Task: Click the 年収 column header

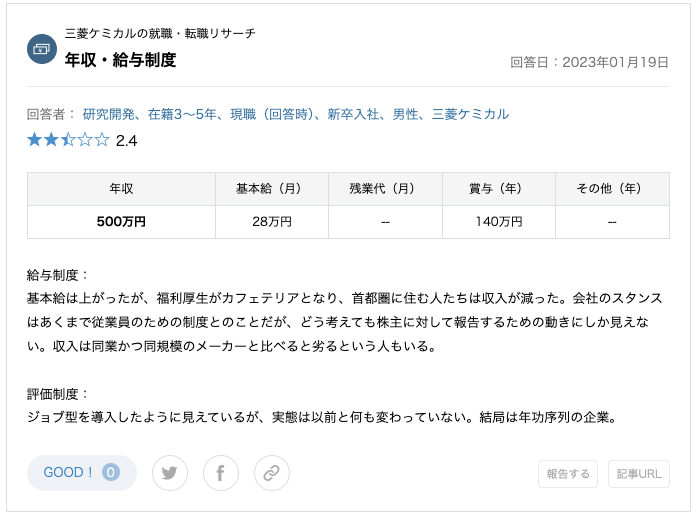Action: [121, 189]
